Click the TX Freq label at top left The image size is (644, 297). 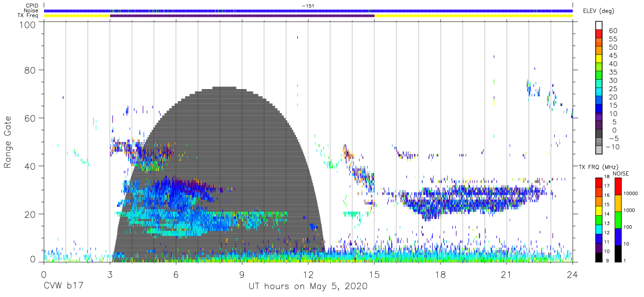28,16
